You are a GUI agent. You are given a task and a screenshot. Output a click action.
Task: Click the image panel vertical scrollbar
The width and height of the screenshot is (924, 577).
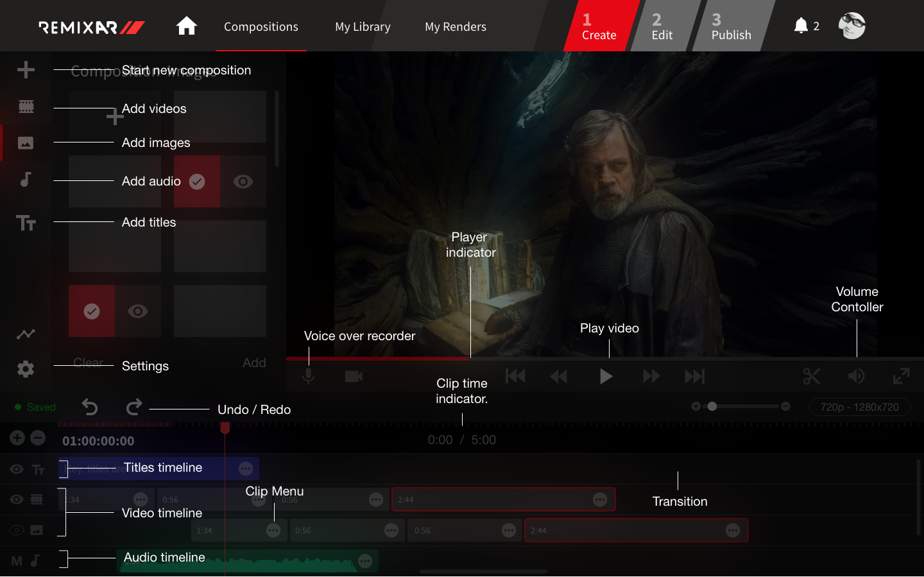click(277, 128)
